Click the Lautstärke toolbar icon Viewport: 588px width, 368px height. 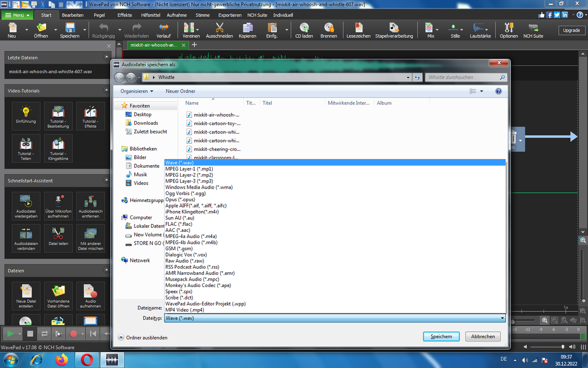(480, 30)
